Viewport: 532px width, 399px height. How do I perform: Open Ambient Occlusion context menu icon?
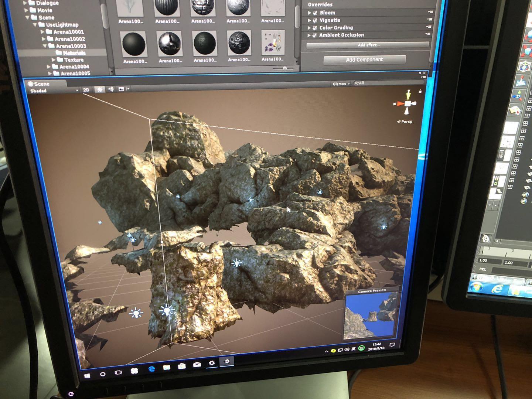click(x=428, y=34)
